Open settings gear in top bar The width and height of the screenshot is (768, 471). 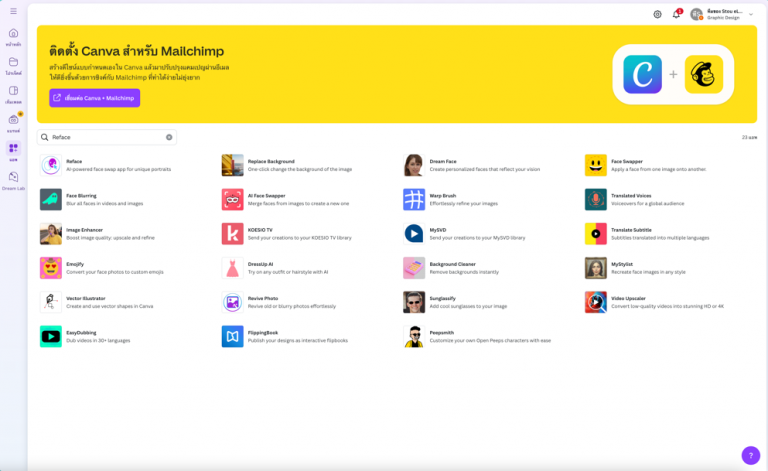(x=657, y=15)
